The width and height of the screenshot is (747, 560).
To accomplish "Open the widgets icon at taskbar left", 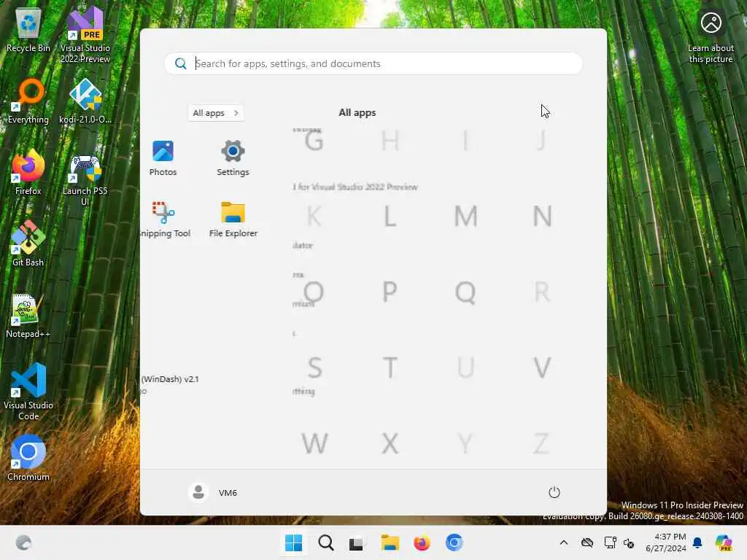I will pyautogui.click(x=23, y=542).
